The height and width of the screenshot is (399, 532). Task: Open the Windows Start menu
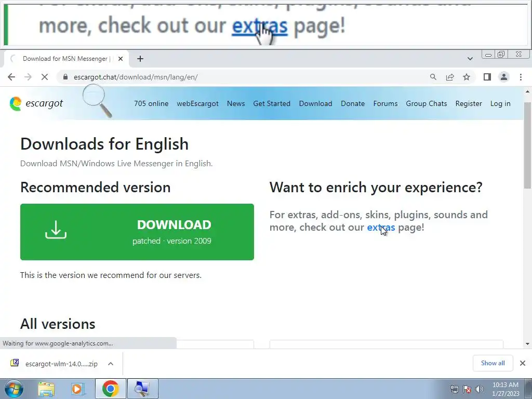[14, 389]
